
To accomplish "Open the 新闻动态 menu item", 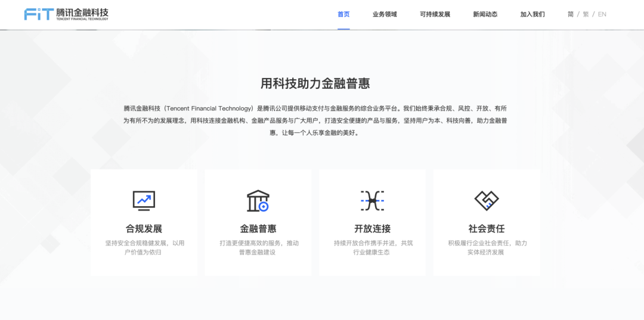I will click(x=485, y=14).
